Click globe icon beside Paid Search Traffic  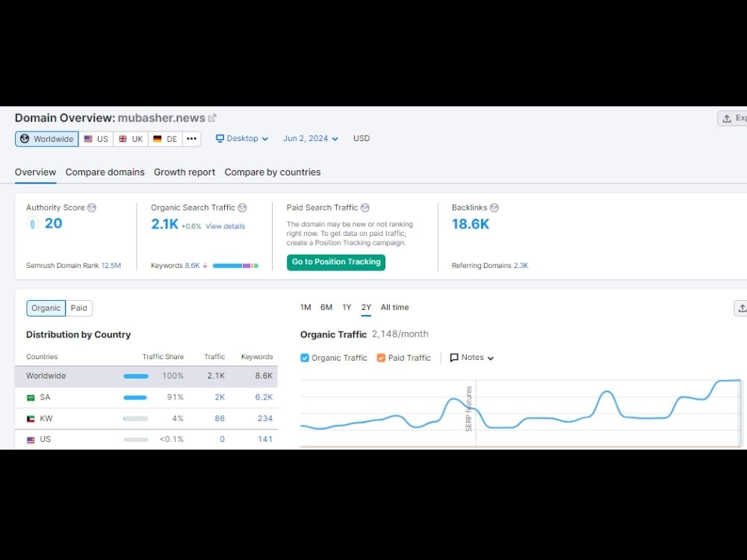(365, 208)
